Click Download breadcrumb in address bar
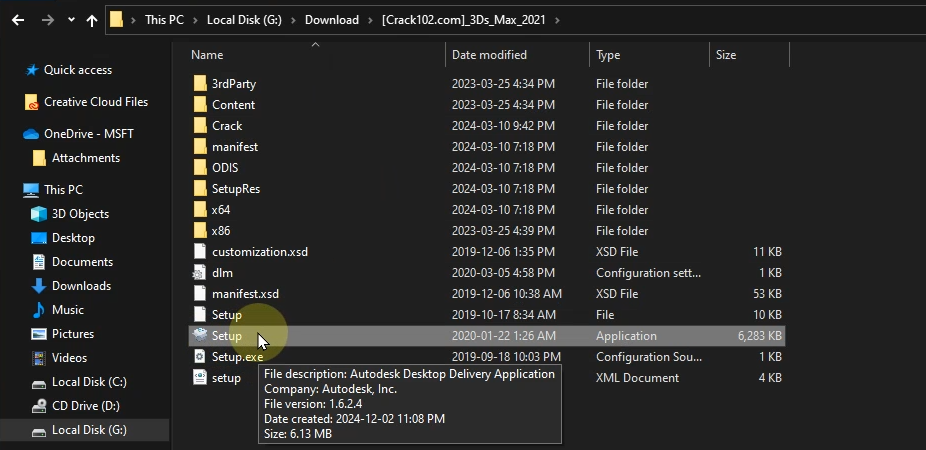Viewport: 926px width, 450px height. (332, 20)
